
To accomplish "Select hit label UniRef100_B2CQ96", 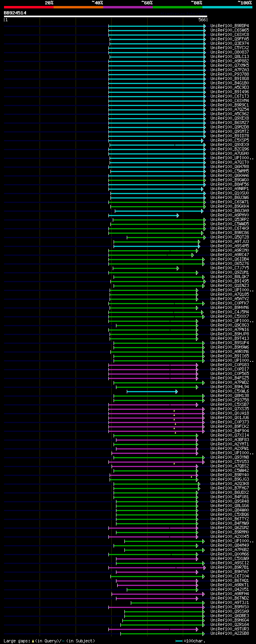I will (230, 149).
